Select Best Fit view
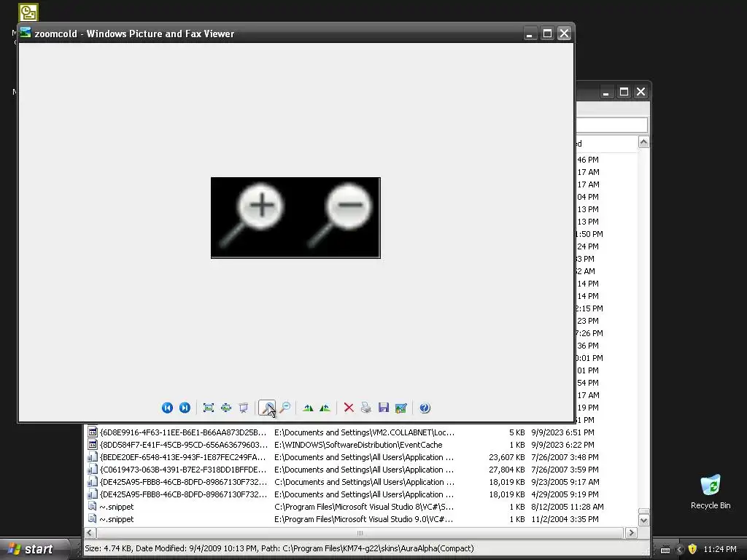 tap(209, 408)
